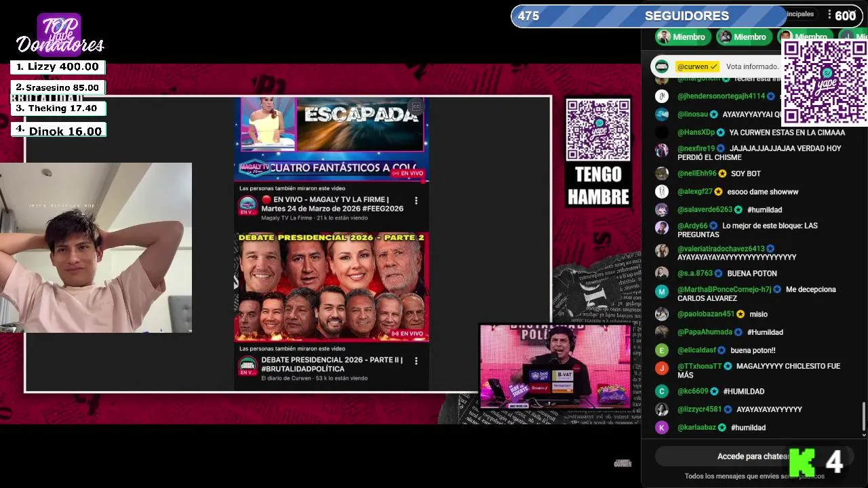Open the three-dot menu of Debate Presidencial video
This screenshot has height=488, width=868.
416,361
